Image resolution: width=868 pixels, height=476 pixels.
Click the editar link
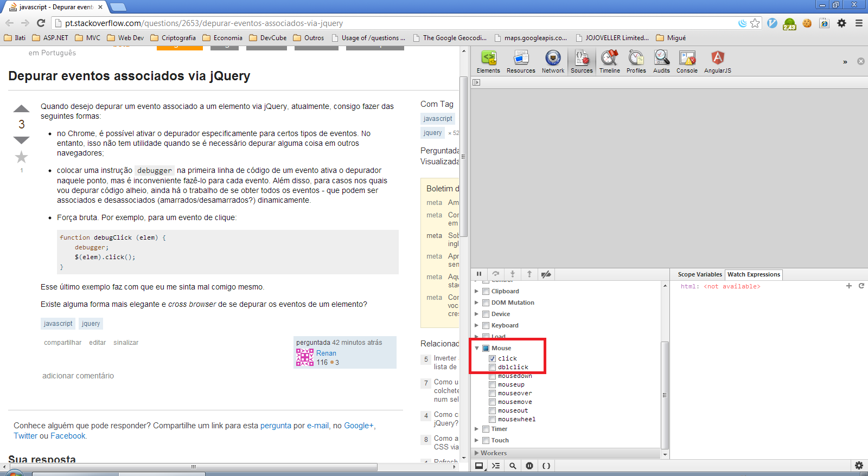click(98, 343)
